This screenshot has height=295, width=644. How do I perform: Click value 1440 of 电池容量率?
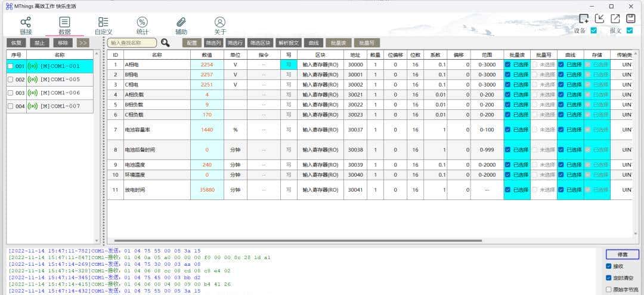point(207,130)
